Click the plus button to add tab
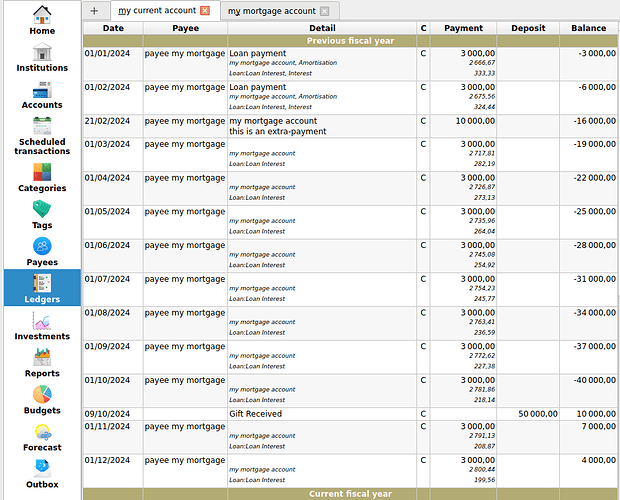620x500 pixels. 94,11
